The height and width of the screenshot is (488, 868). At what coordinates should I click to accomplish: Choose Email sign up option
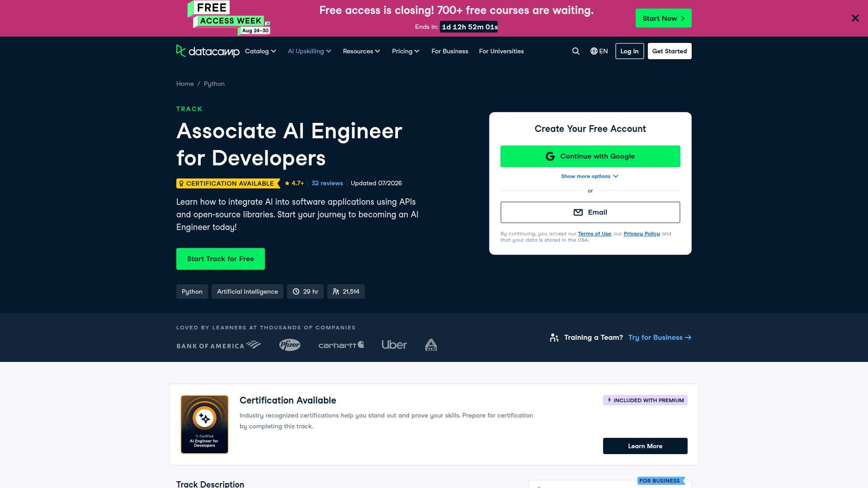(590, 212)
